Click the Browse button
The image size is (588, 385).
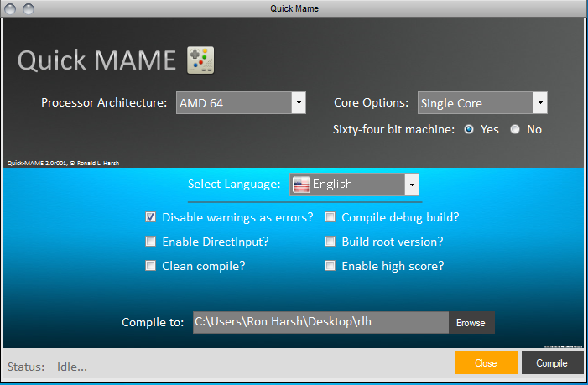471,322
